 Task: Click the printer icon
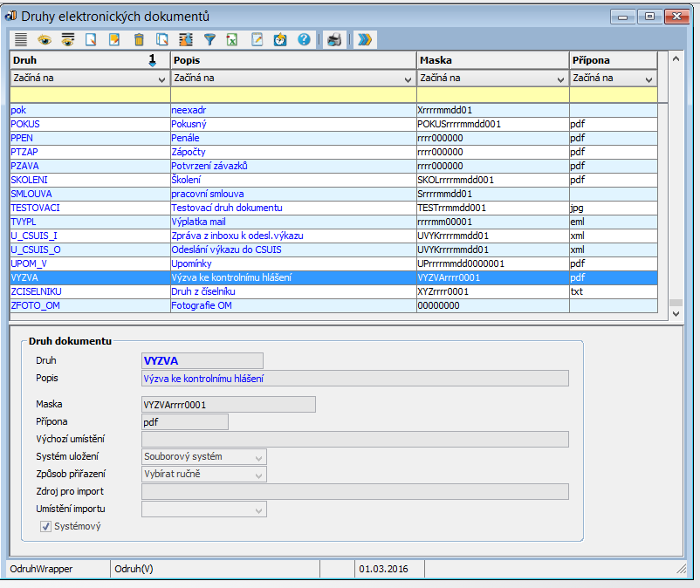[x=333, y=39]
